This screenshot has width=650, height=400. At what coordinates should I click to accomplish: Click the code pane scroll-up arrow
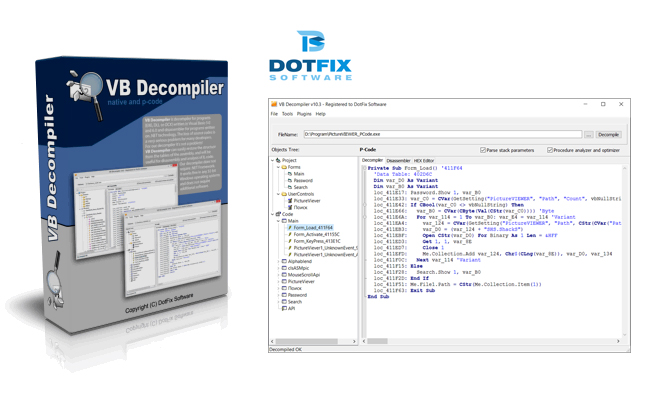[x=624, y=169]
